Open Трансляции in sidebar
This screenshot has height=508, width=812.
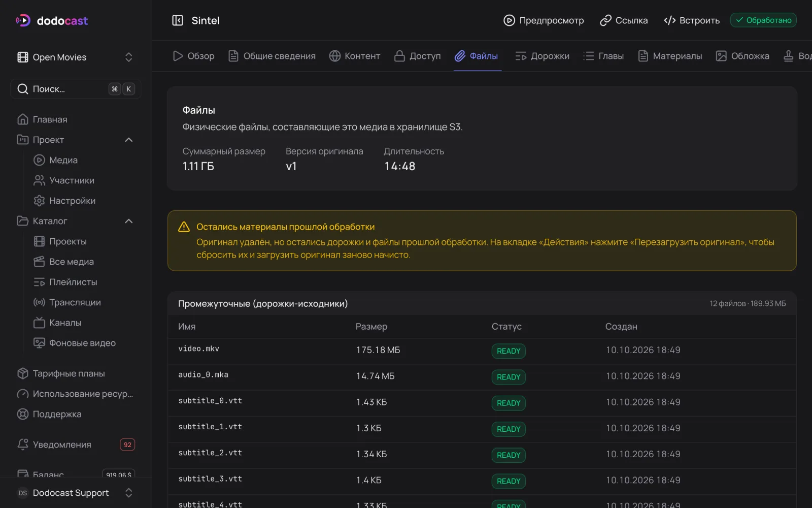click(x=84, y=302)
